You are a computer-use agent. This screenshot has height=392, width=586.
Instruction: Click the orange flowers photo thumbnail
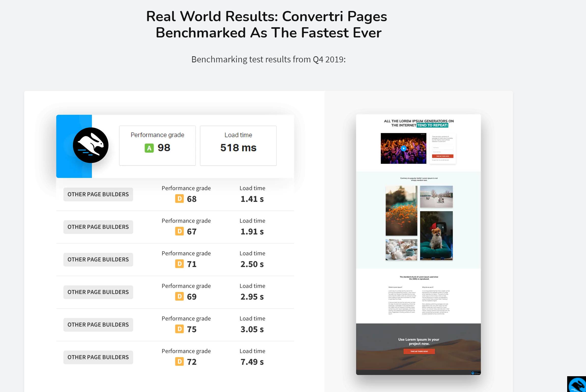[401, 211]
